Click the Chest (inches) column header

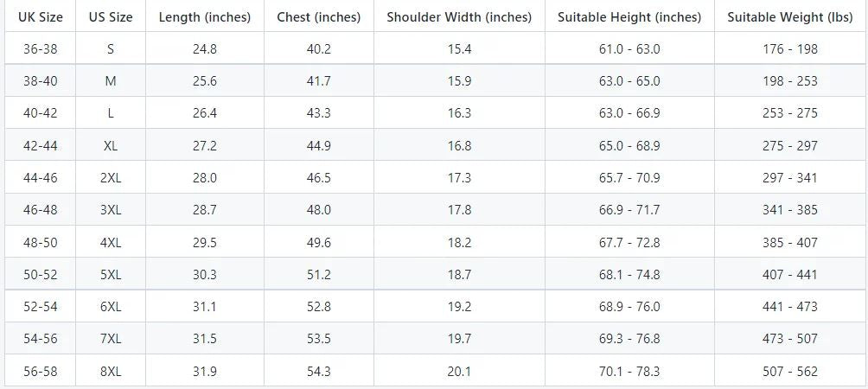tap(319, 17)
